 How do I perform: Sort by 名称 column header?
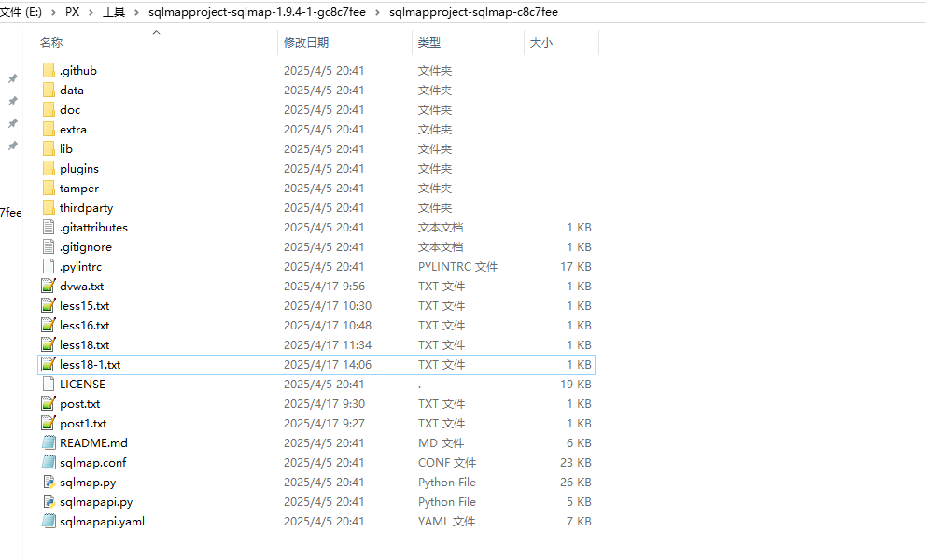(x=51, y=43)
